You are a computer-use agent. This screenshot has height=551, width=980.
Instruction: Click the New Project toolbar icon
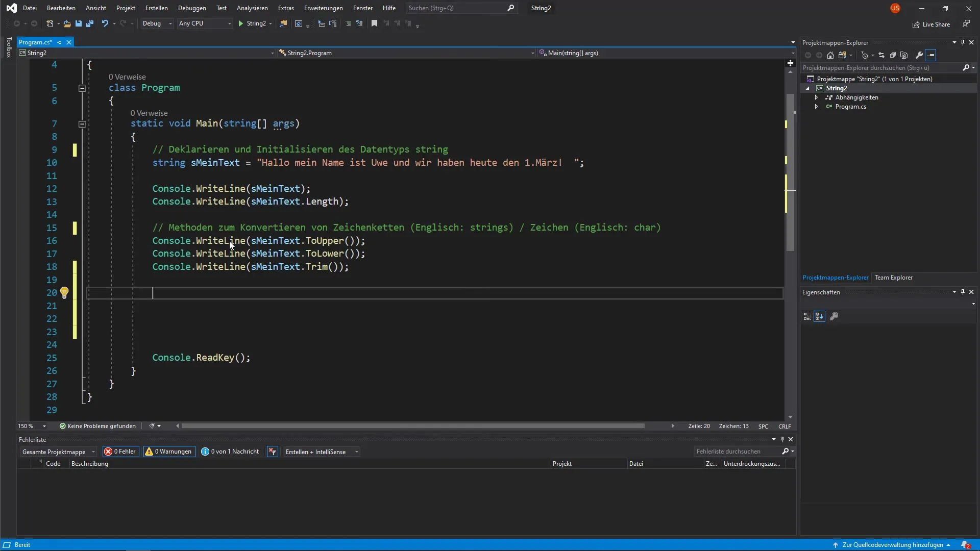click(50, 23)
